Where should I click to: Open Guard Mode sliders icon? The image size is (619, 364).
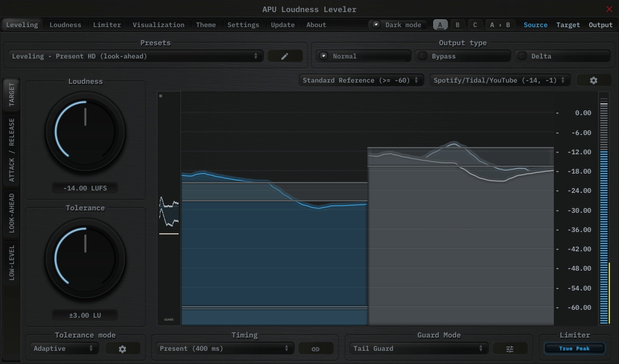click(510, 348)
